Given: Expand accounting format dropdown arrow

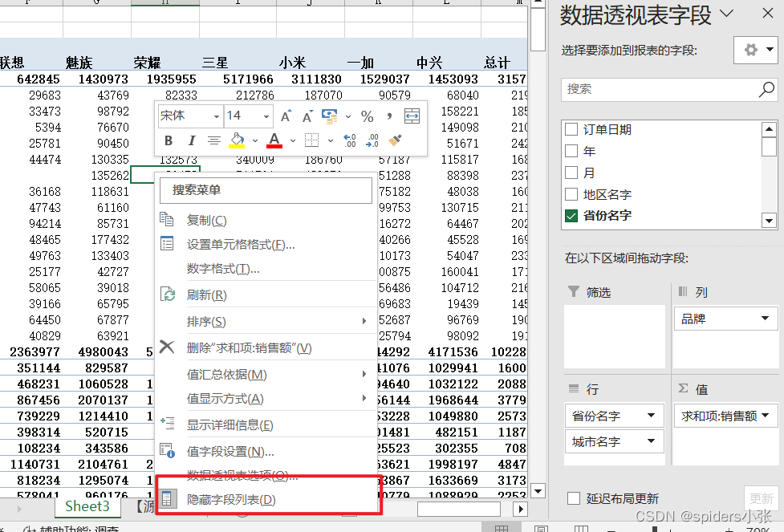Looking at the screenshot, I should pos(348,116).
